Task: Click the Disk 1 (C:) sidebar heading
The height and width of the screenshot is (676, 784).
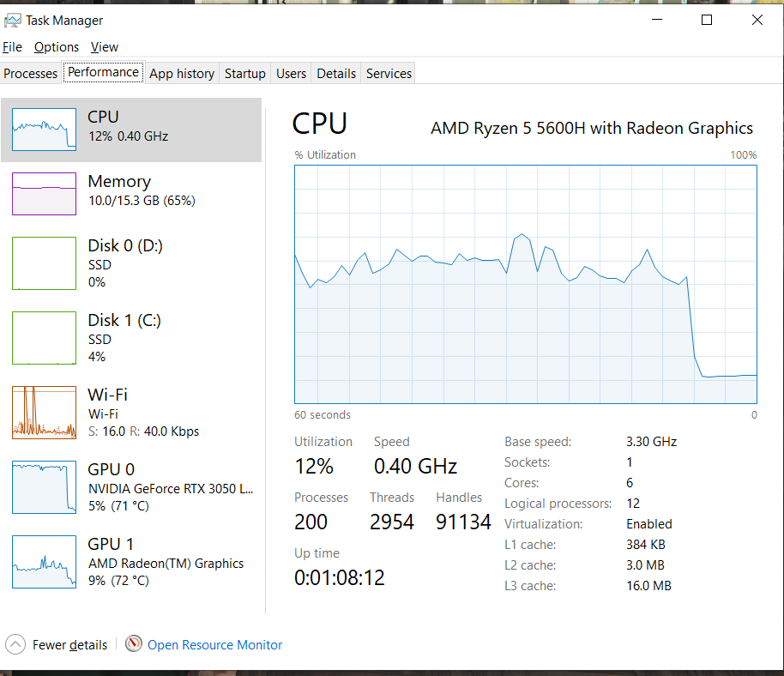Action: pyautogui.click(x=124, y=320)
